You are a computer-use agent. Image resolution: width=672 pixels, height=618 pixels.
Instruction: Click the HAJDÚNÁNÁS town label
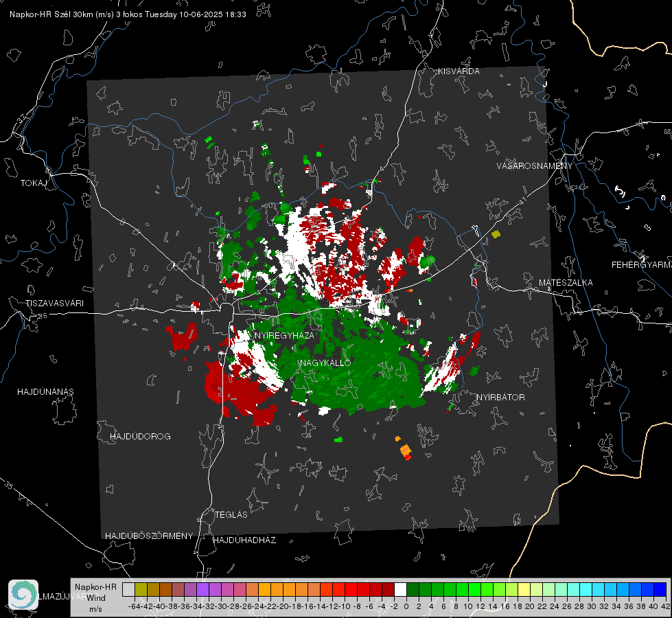point(45,391)
